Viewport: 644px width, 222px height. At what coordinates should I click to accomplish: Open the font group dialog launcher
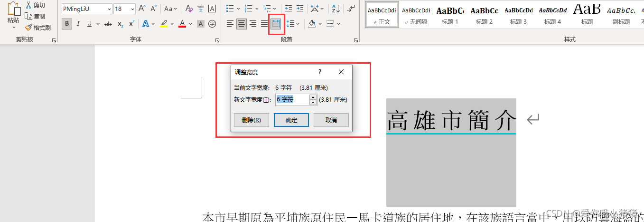click(x=217, y=40)
